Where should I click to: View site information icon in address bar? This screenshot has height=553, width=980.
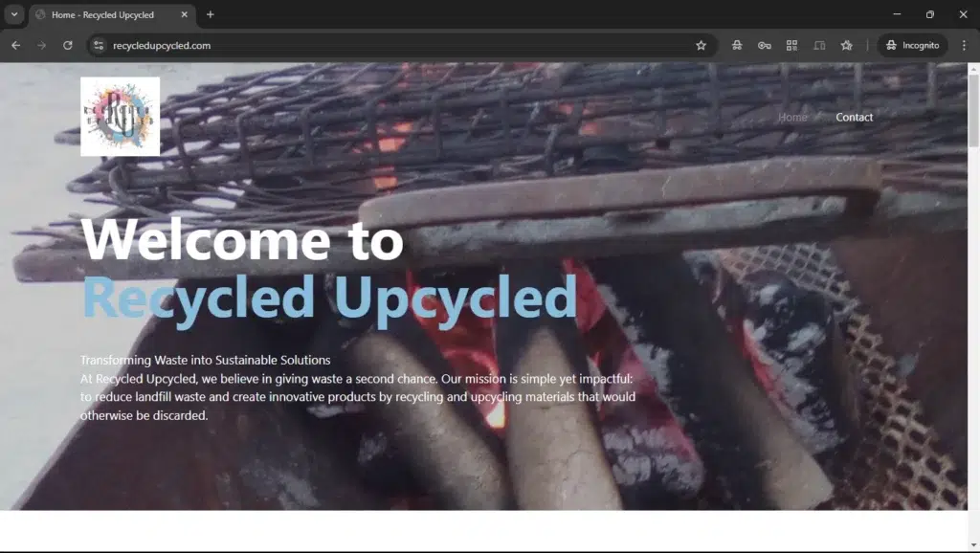99,45
